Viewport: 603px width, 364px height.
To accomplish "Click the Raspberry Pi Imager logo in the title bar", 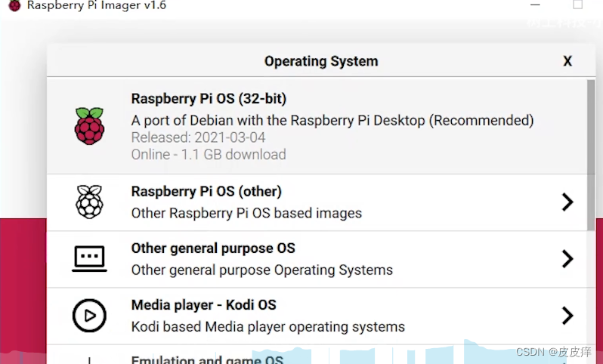I will click(14, 5).
